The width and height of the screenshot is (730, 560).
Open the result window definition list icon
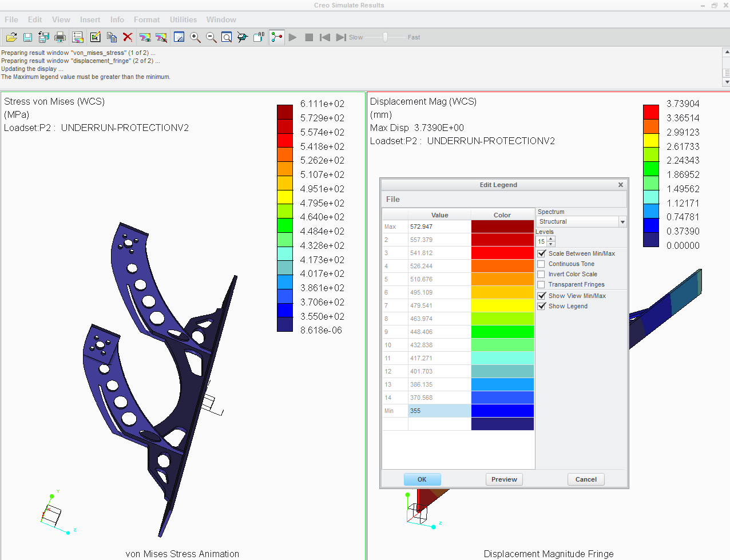click(78, 37)
